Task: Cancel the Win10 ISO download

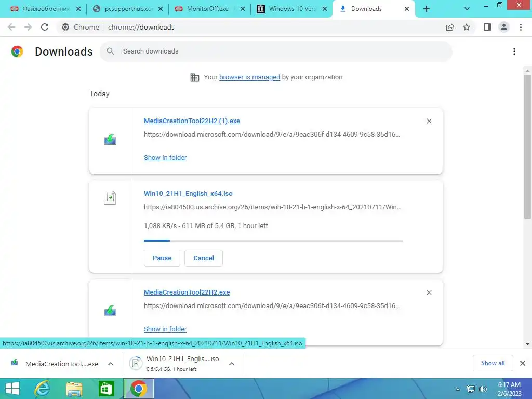Action: [204, 258]
